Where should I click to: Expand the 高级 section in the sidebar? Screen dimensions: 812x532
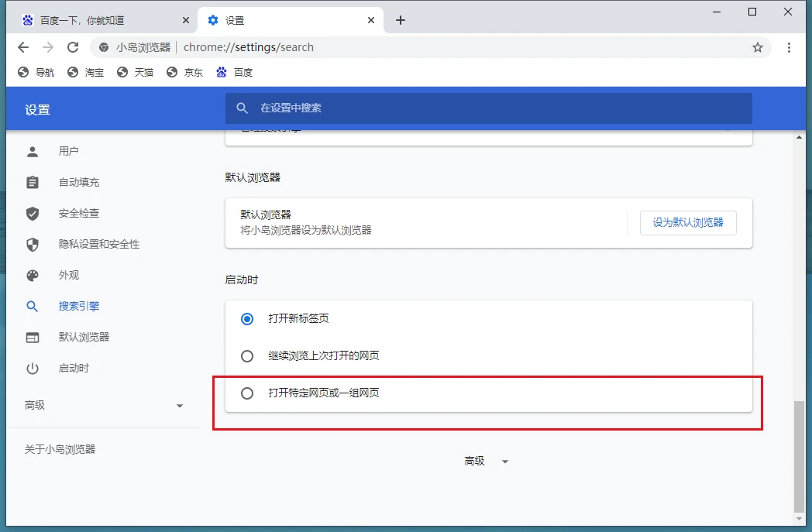click(x=104, y=405)
